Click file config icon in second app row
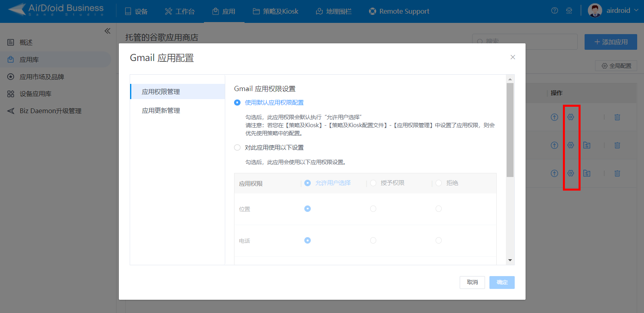Screen dimensions: 644x313 coord(587,145)
